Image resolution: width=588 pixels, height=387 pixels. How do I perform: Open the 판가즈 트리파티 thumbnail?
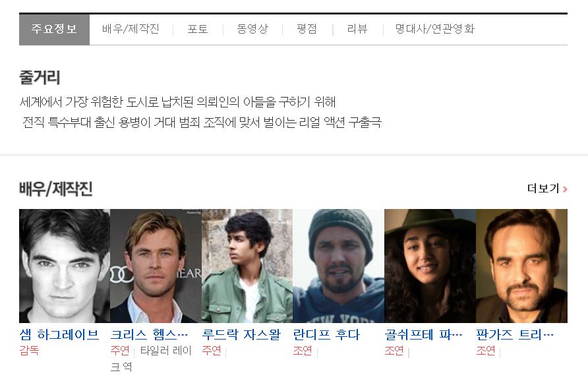pos(521,266)
